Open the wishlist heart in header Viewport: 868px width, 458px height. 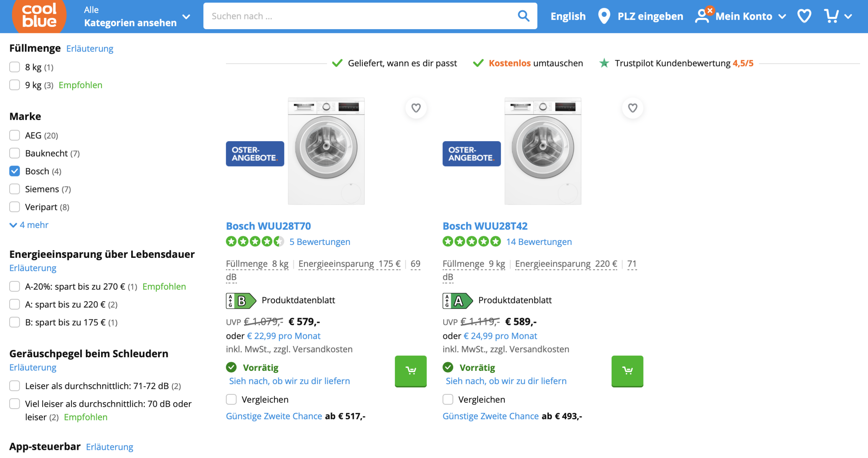point(804,16)
